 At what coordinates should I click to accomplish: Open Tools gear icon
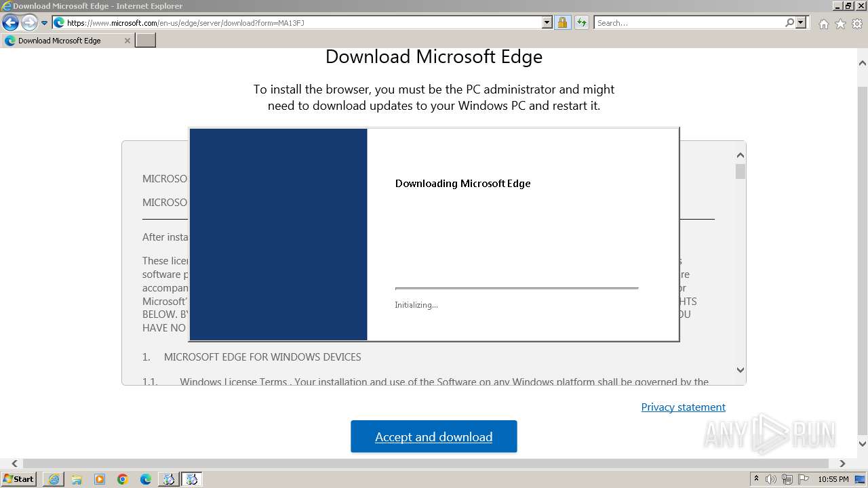[x=857, y=24]
